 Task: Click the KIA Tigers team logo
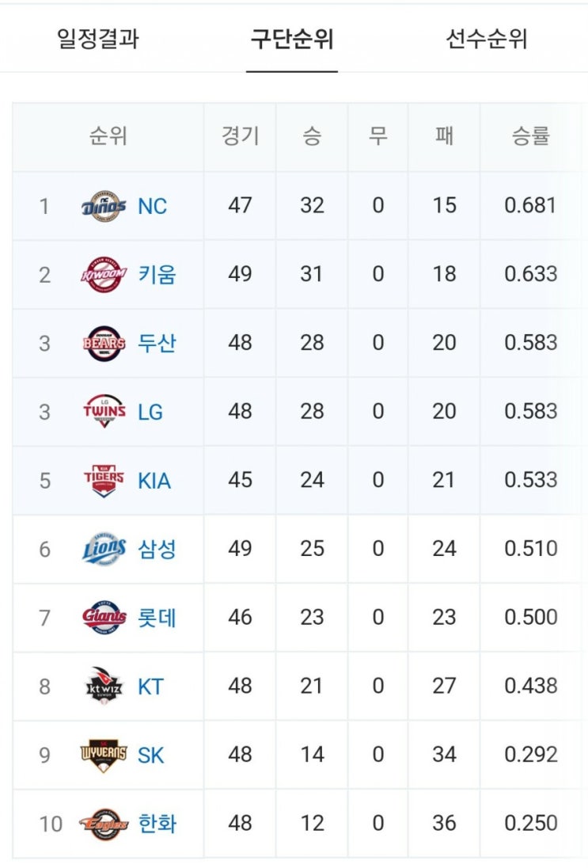(x=104, y=480)
